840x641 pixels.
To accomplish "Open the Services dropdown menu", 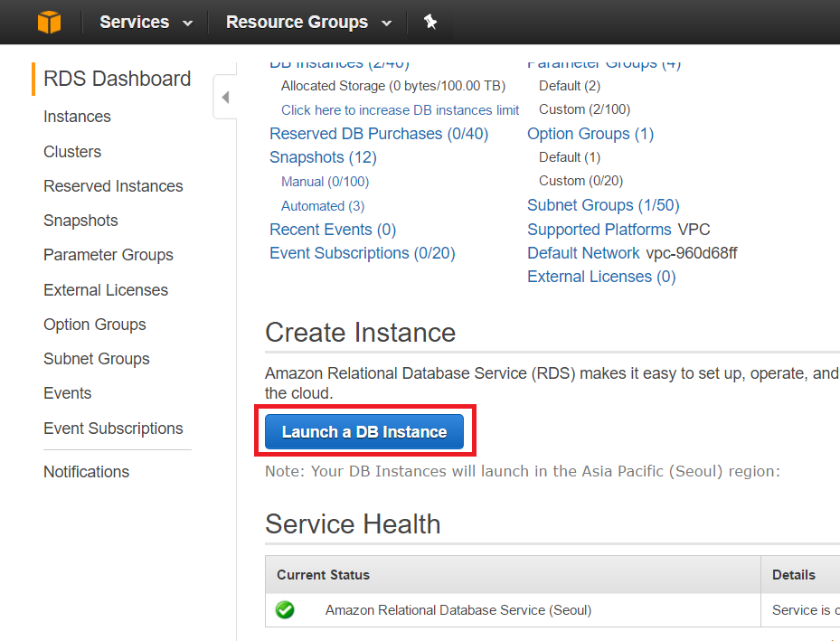I will (x=146, y=22).
